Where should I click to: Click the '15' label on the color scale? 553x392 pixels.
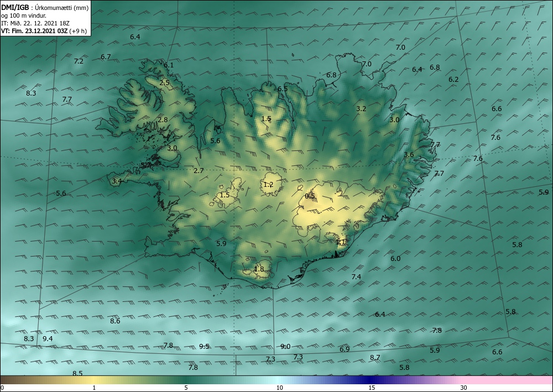click(372, 388)
